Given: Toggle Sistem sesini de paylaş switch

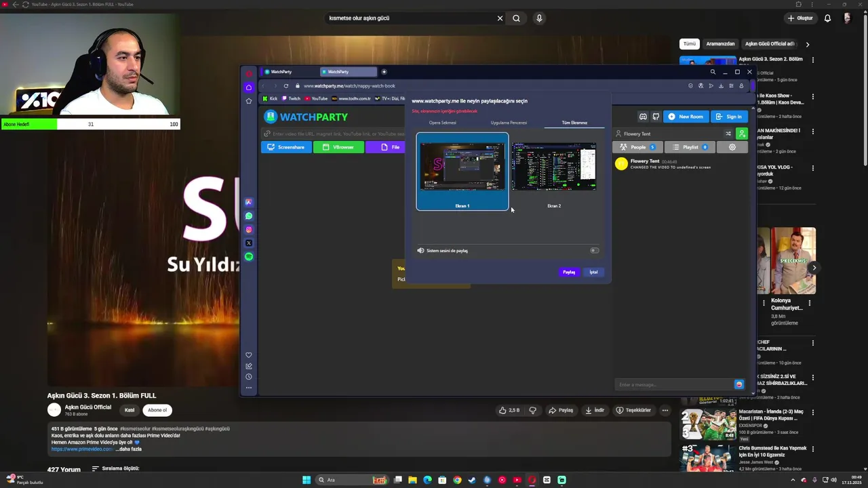Looking at the screenshot, I should point(594,251).
